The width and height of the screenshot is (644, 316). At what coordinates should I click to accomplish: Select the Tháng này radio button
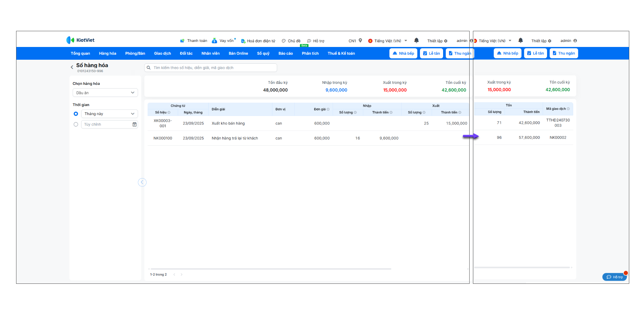click(x=76, y=114)
